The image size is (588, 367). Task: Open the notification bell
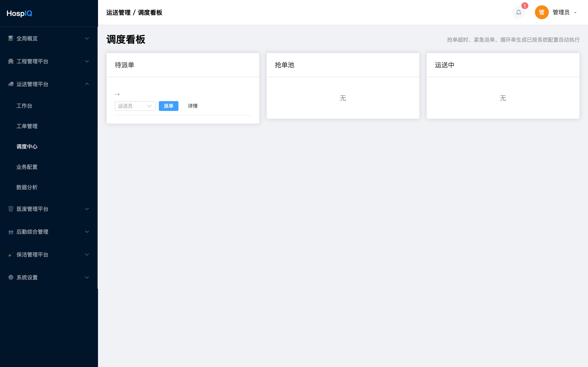coord(519,12)
